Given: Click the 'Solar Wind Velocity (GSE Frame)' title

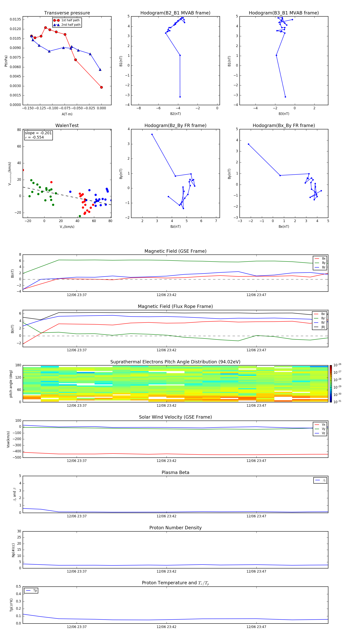Looking at the screenshot, I should 175,417.
